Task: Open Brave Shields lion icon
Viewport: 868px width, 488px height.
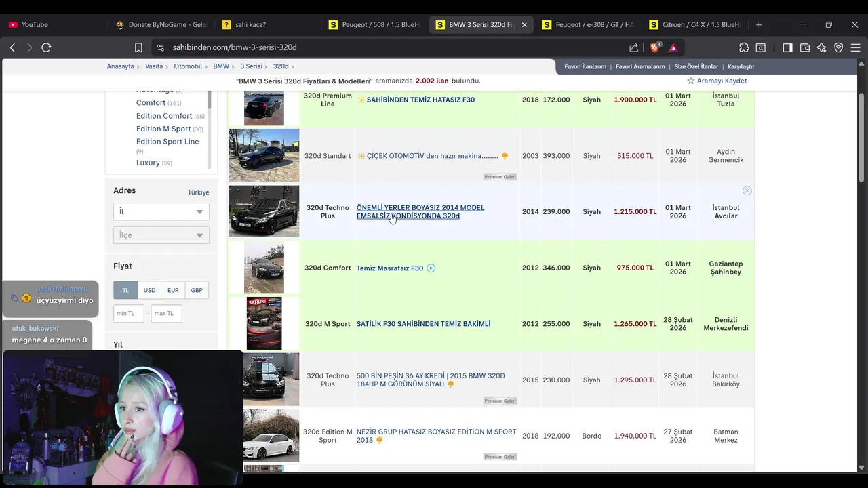Action: [655, 47]
